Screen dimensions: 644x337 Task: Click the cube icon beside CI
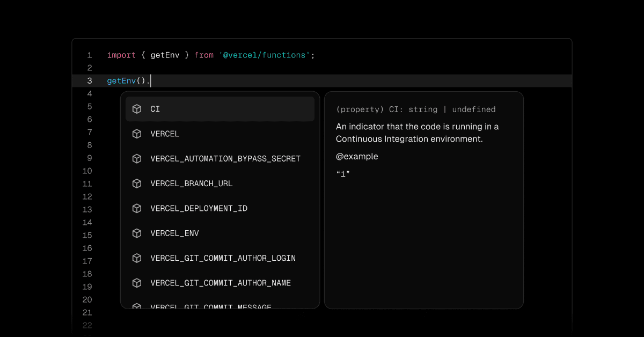pyautogui.click(x=137, y=109)
